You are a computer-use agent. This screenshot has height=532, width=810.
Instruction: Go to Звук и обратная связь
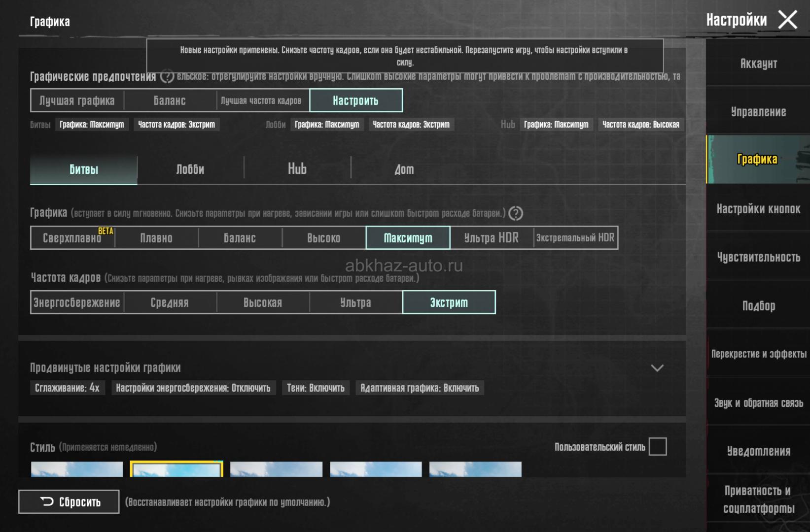758,403
